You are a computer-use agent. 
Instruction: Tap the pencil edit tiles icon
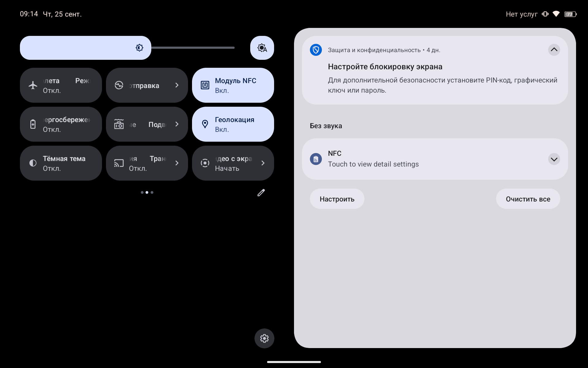click(261, 193)
